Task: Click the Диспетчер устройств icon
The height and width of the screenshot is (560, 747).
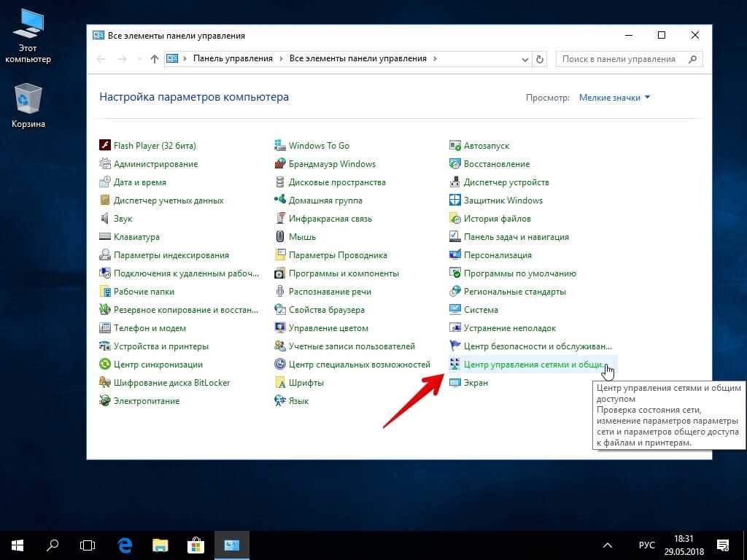Action: pyautogui.click(x=455, y=182)
